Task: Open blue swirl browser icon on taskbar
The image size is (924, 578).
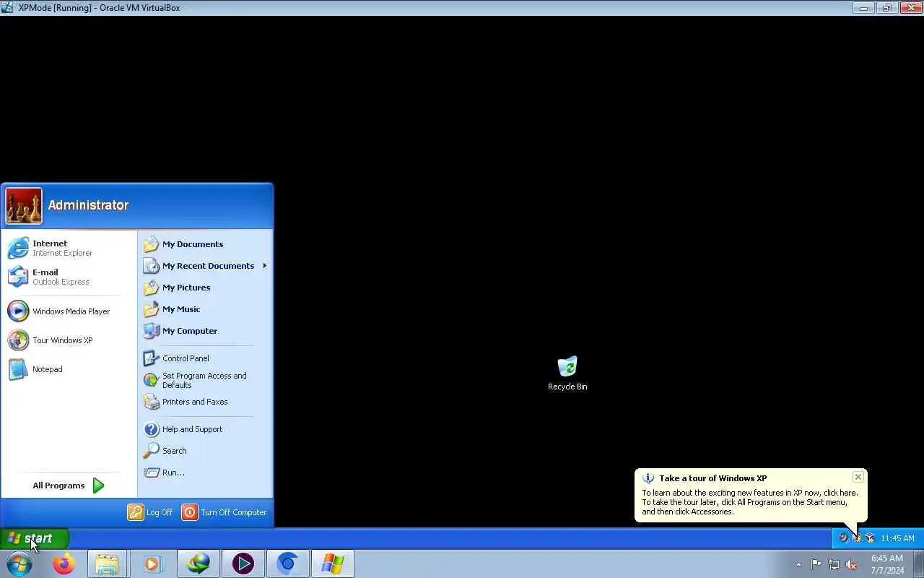Action: 287,564
